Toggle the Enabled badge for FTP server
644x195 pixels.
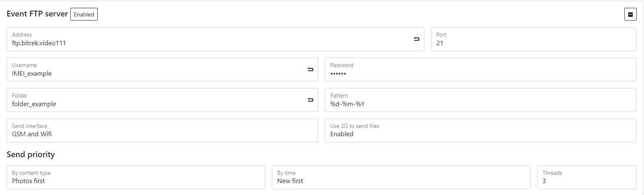point(84,14)
